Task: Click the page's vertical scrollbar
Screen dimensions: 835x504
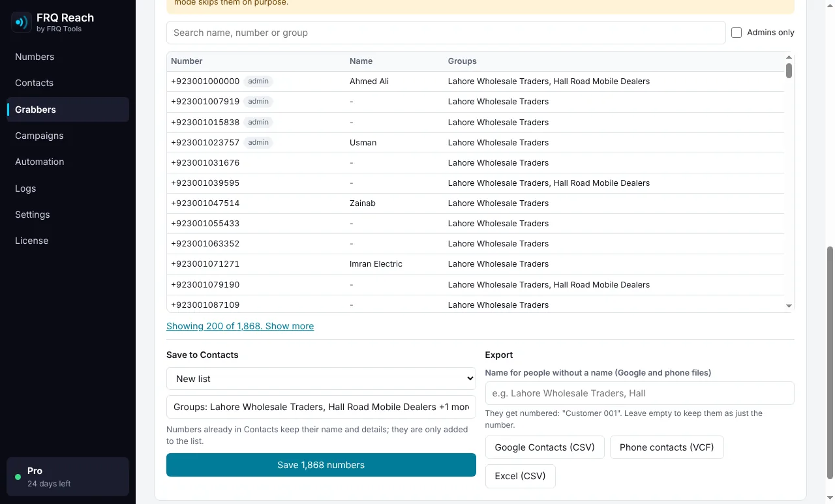Action: (830, 362)
